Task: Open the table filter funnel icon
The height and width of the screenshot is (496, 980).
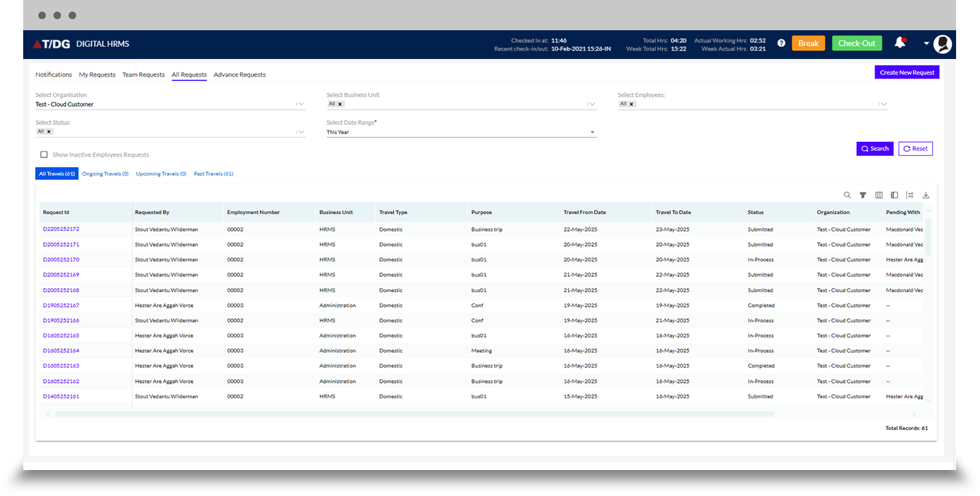Action: point(863,195)
